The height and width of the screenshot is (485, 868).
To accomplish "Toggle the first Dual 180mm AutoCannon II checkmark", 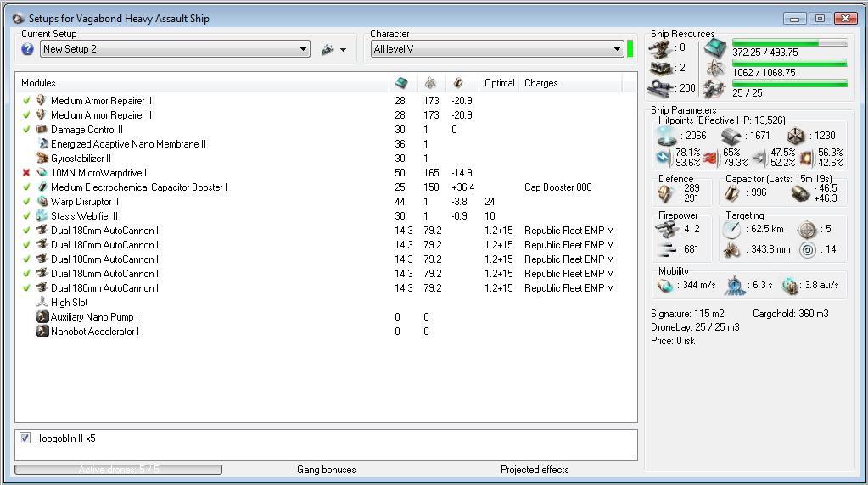I will click(26, 230).
